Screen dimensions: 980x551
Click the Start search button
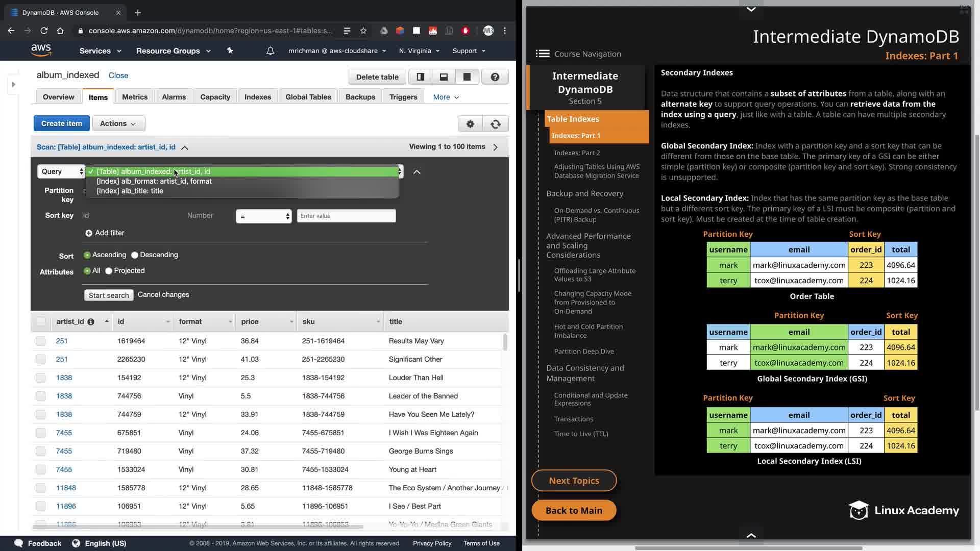pos(109,295)
